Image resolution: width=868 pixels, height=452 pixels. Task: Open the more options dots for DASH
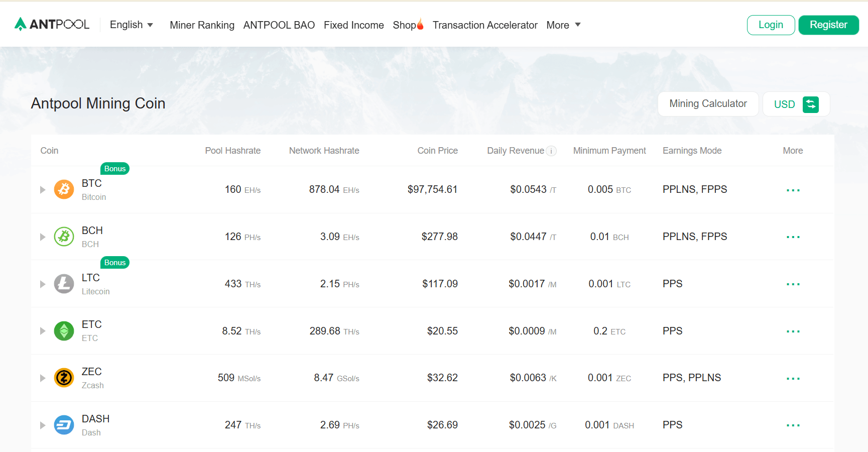tap(793, 425)
